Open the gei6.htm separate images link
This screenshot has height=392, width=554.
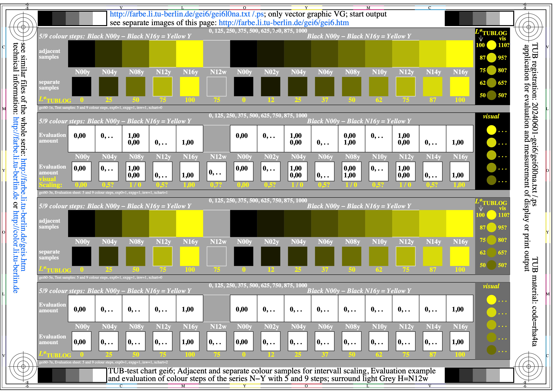pyautogui.click(x=284, y=23)
